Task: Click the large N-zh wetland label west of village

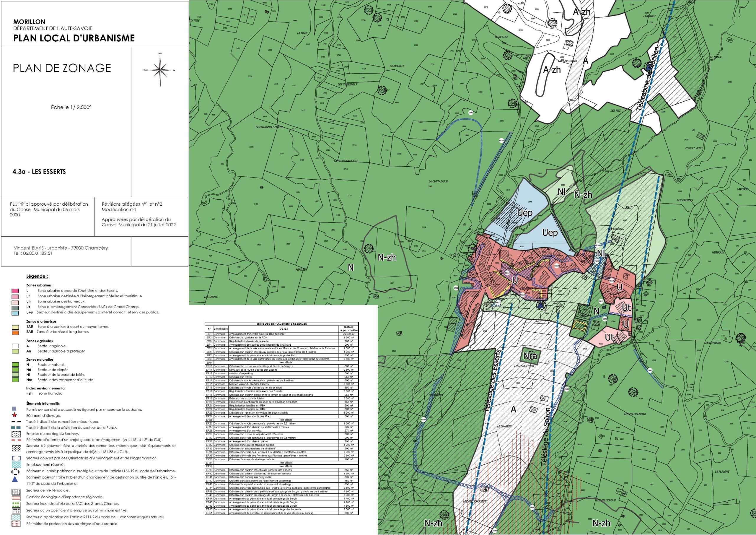Action: (387, 258)
